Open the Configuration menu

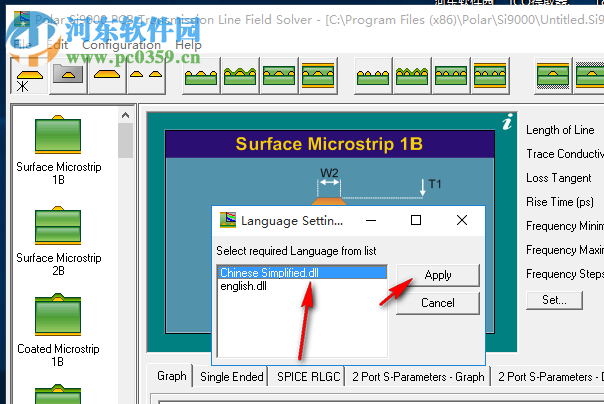click(121, 45)
